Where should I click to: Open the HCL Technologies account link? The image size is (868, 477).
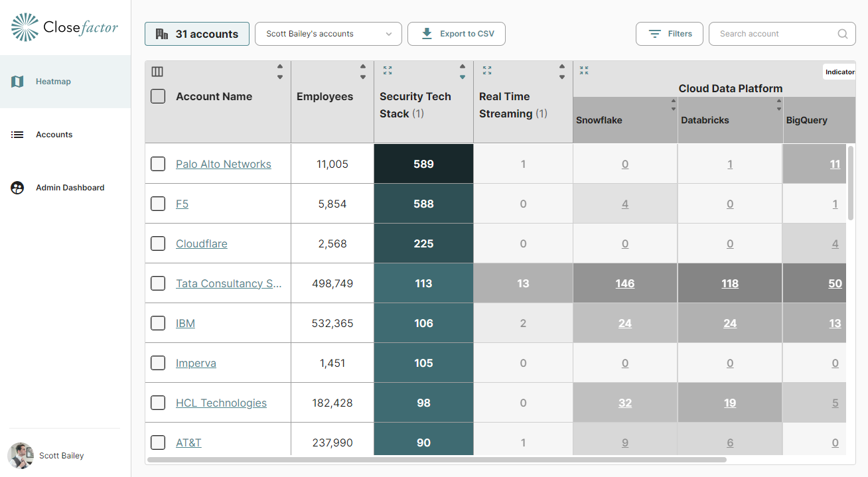(221, 403)
